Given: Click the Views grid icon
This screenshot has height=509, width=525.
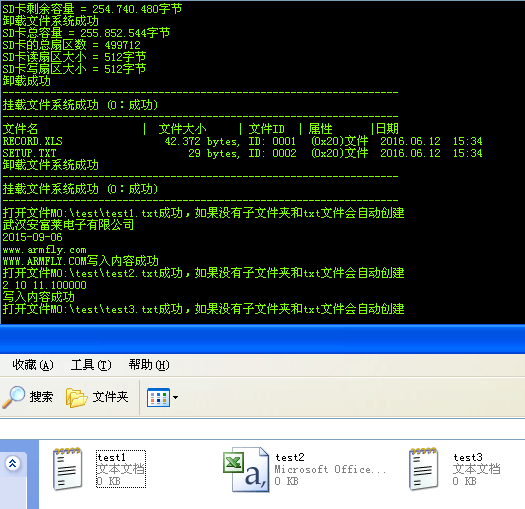Looking at the screenshot, I should coord(158,397).
